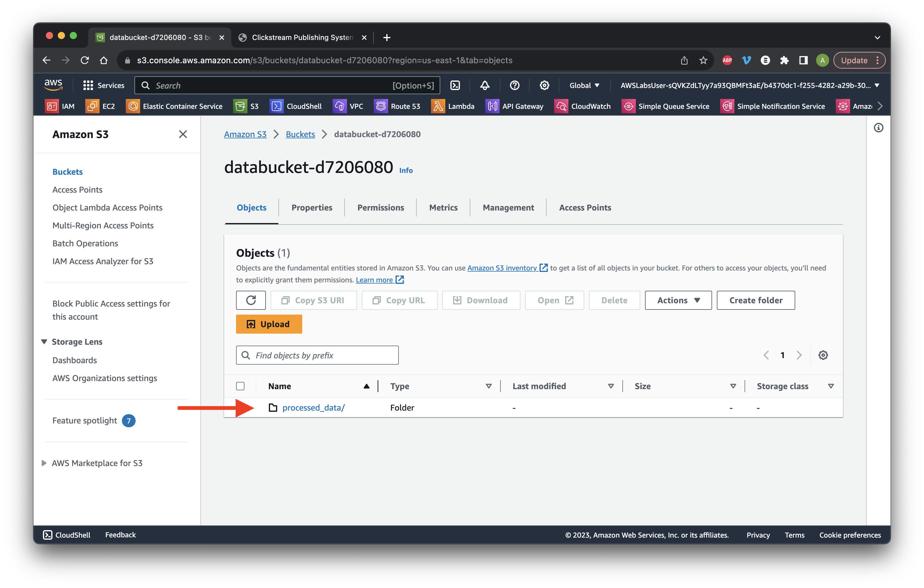Switch to the Properties tab
Screen dimensions: 924x588
click(x=311, y=208)
